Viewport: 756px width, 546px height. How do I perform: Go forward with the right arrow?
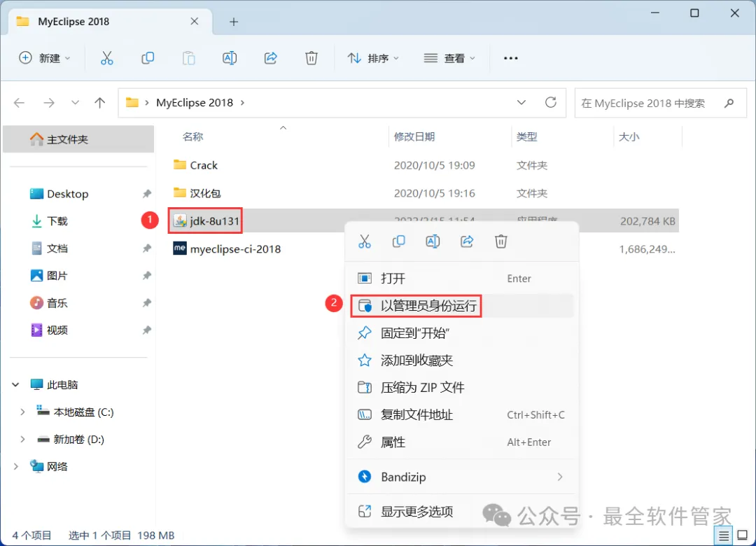49,103
